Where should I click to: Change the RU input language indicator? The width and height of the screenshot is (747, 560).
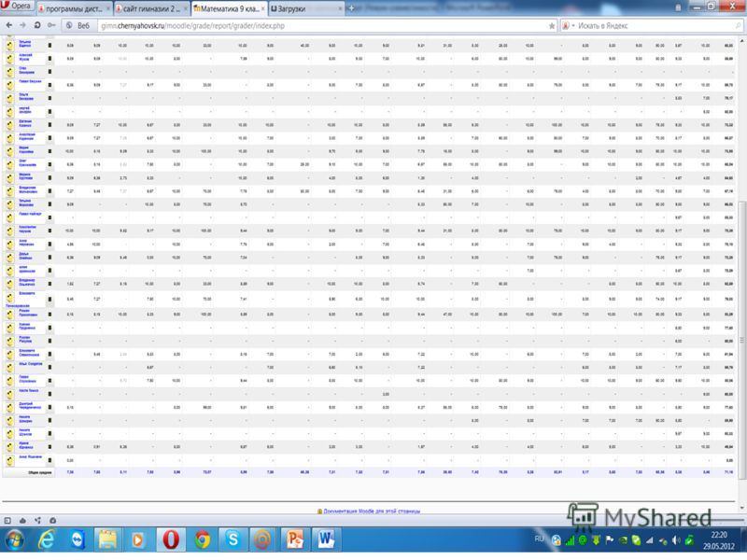click(x=539, y=539)
